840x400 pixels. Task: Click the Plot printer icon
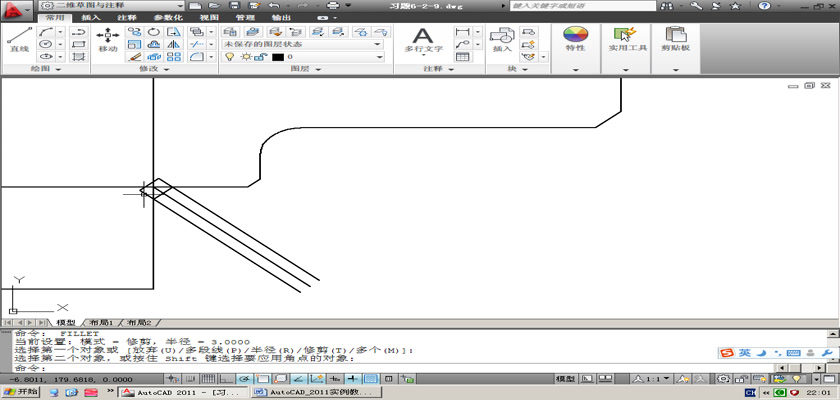tap(333, 6)
